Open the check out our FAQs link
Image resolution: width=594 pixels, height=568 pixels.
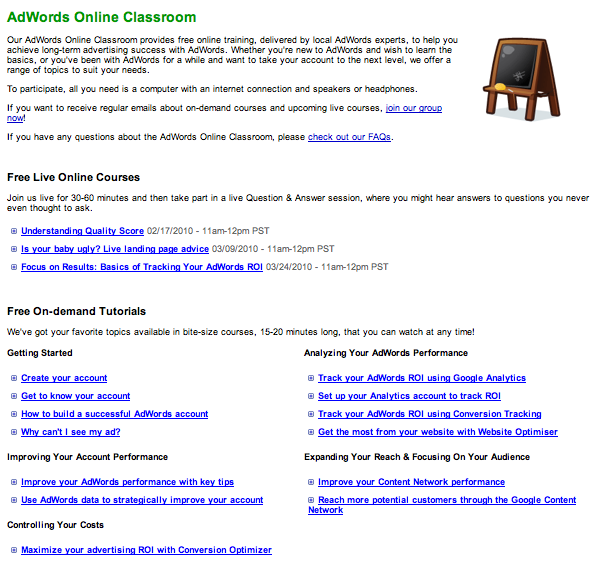[349, 137]
